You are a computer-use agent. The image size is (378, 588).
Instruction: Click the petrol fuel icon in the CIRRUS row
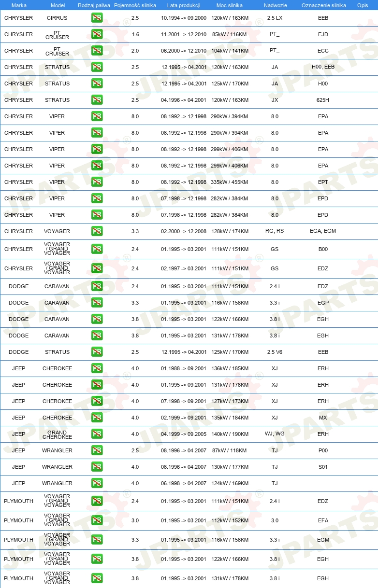click(x=97, y=18)
